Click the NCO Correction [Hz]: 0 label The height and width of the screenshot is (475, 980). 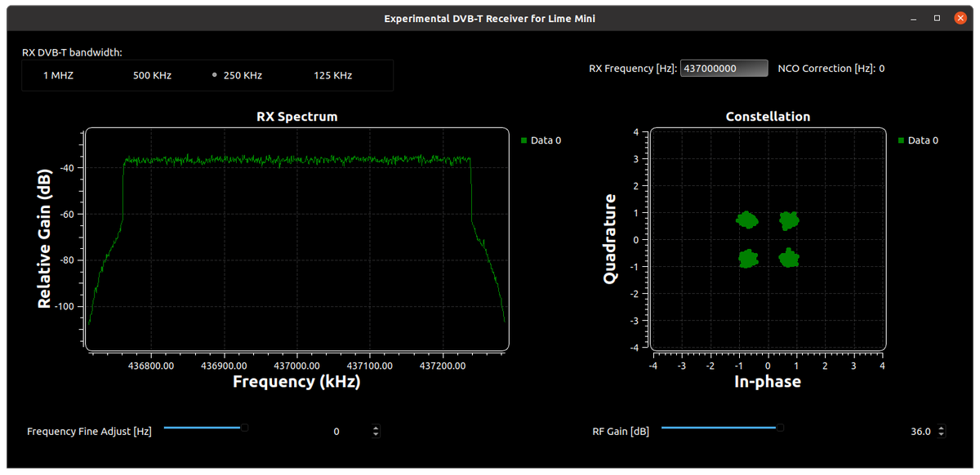click(831, 69)
